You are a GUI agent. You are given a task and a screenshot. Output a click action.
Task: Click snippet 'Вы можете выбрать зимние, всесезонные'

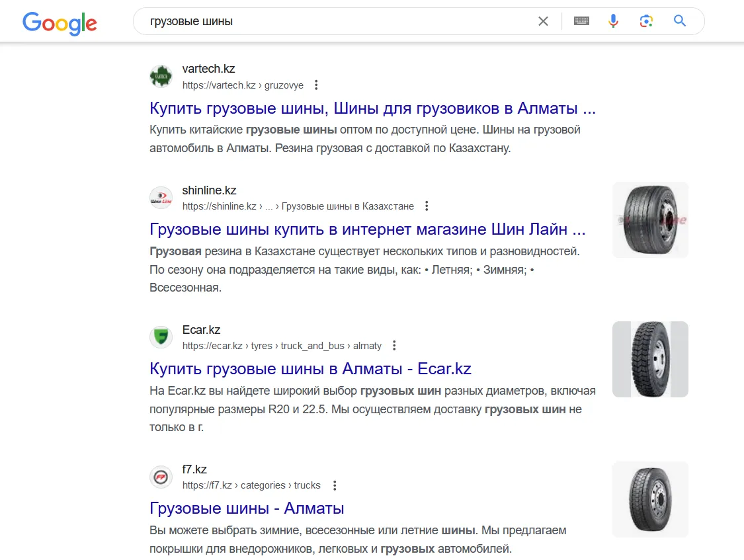(358, 539)
